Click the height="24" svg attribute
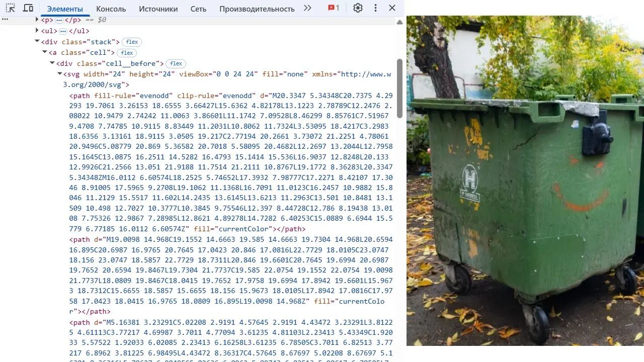 (152, 74)
